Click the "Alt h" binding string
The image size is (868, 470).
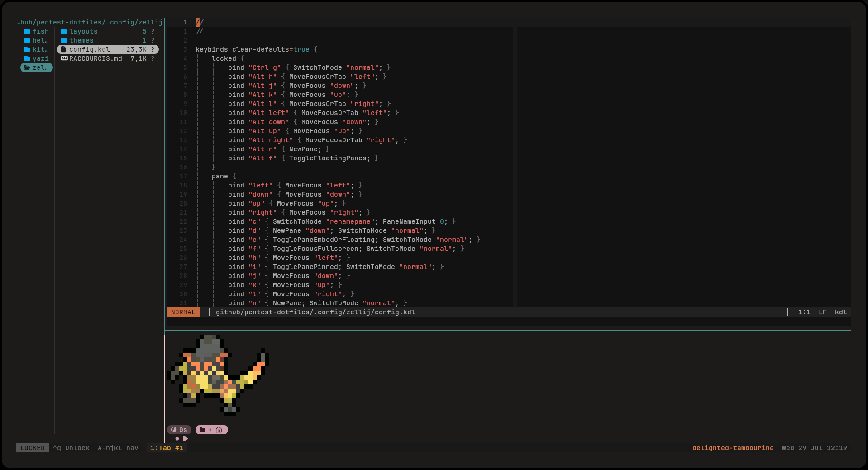pos(262,77)
